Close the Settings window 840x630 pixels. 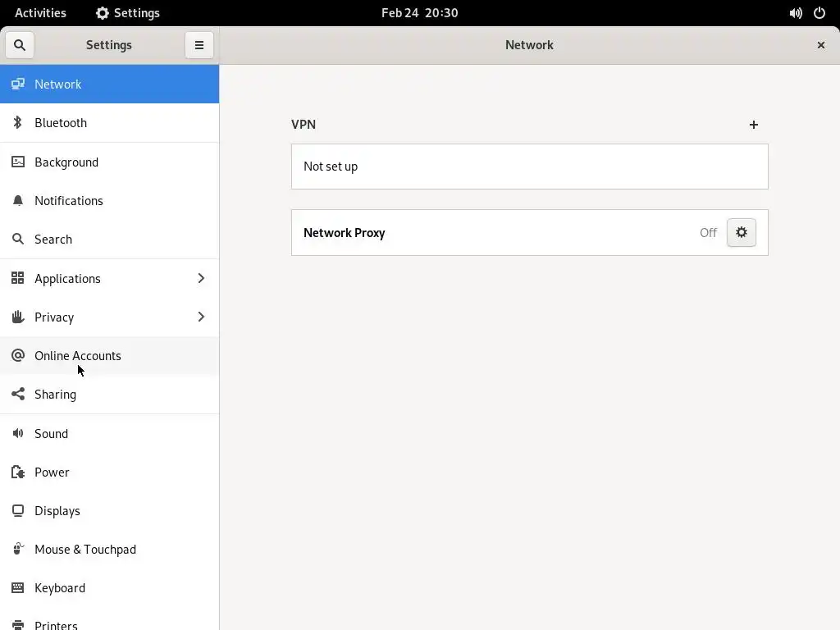coord(820,45)
